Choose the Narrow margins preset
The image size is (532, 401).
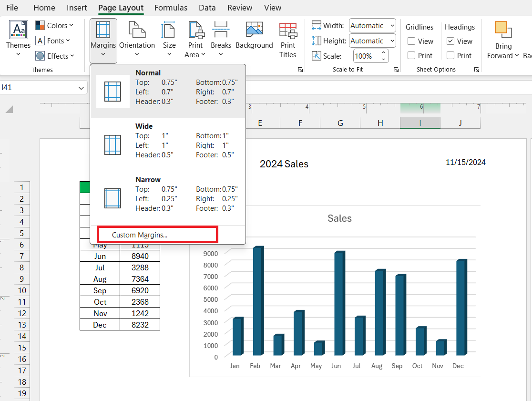coord(168,198)
